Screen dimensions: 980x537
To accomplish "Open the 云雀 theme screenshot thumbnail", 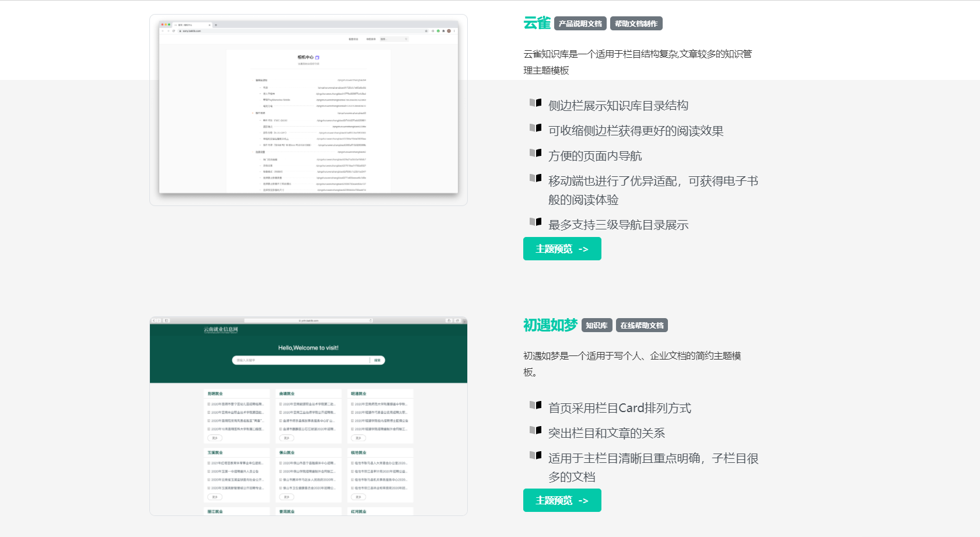I will click(x=309, y=110).
